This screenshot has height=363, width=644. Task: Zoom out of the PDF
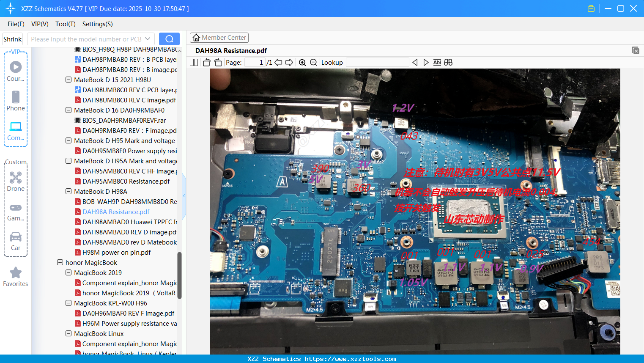click(313, 62)
